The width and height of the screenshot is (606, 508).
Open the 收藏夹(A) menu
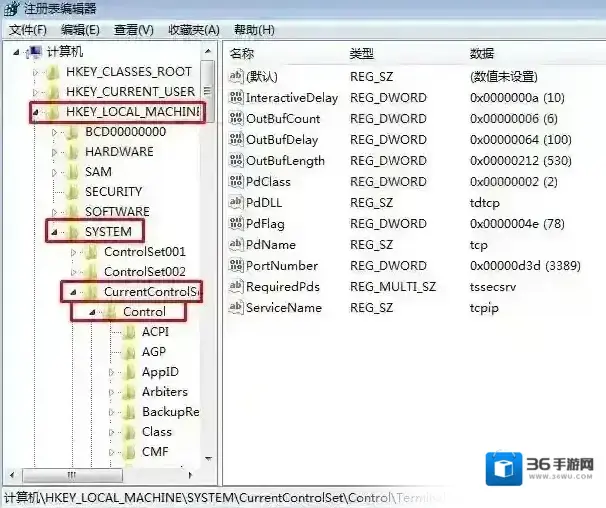(x=194, y=30)
